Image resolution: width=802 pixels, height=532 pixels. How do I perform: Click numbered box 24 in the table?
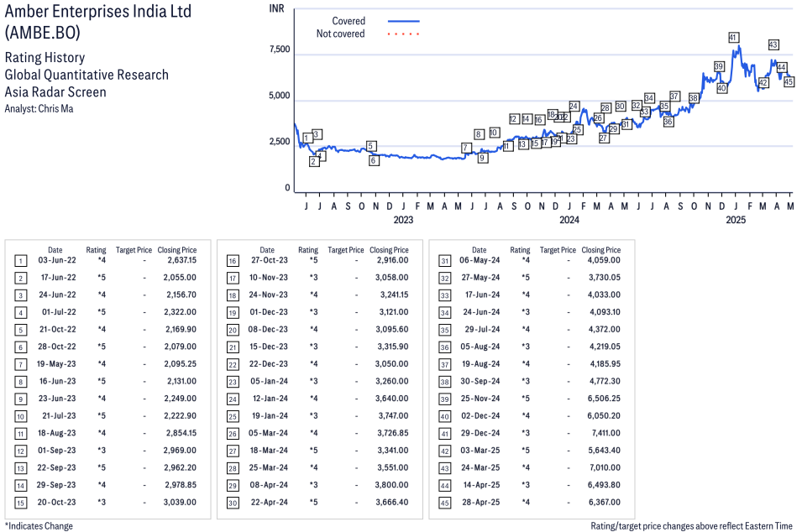[x=233, y=399]
